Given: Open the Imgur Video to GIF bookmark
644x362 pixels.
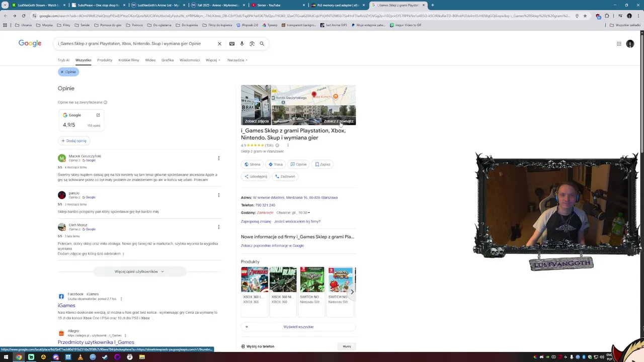Looking at the screenshot, I should click(406, 25).
